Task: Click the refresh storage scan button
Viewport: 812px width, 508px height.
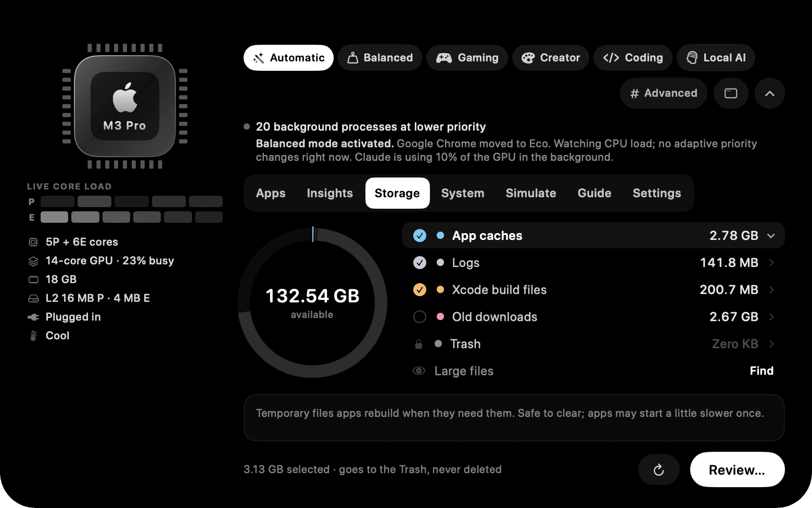Action: pyautogui.click(x=659, y=469)
